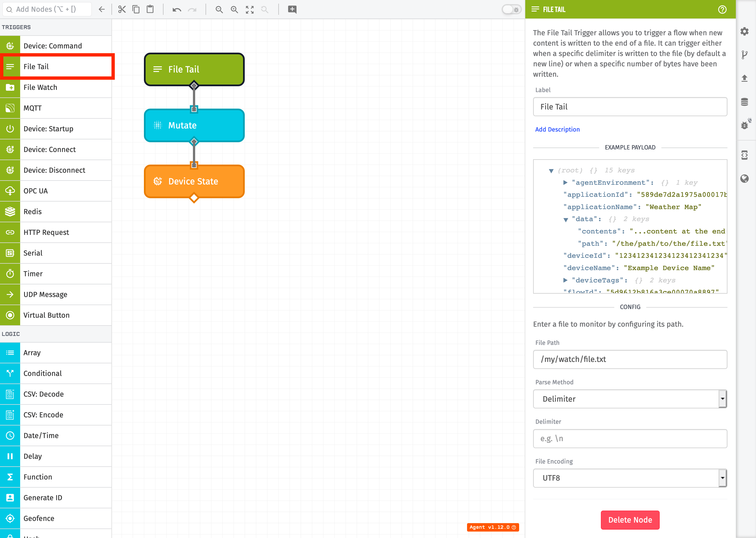Select File Watch trigger in palette
The height and width of the screenshot is (538, 756).
56,87
